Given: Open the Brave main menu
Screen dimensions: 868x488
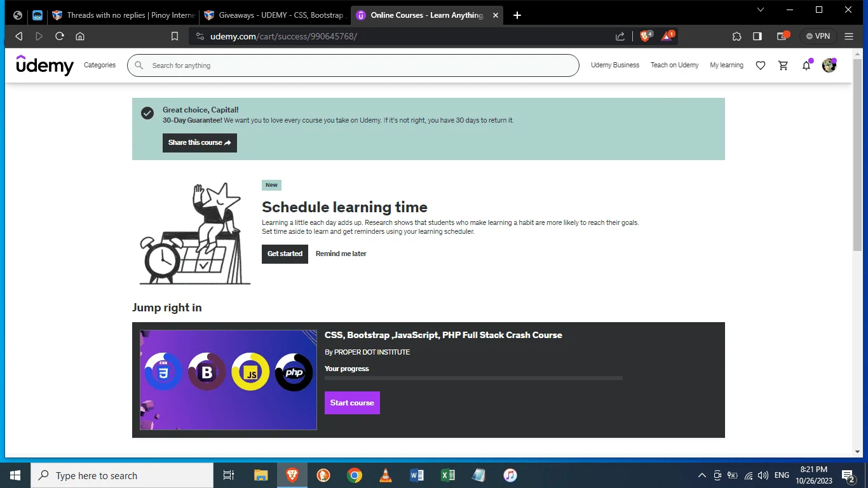Looking at the screenshot, I should pyautogui.click(x=849, y=36).
